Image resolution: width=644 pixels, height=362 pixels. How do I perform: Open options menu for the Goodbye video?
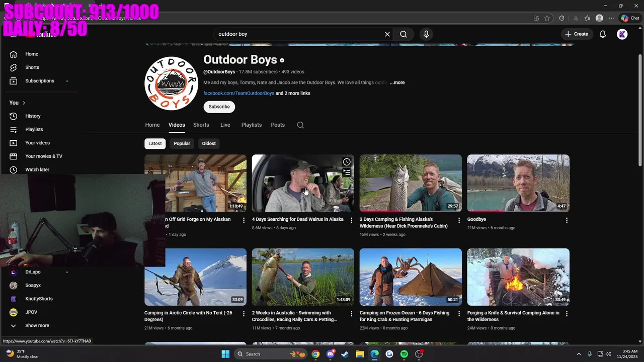pos(567,220)
